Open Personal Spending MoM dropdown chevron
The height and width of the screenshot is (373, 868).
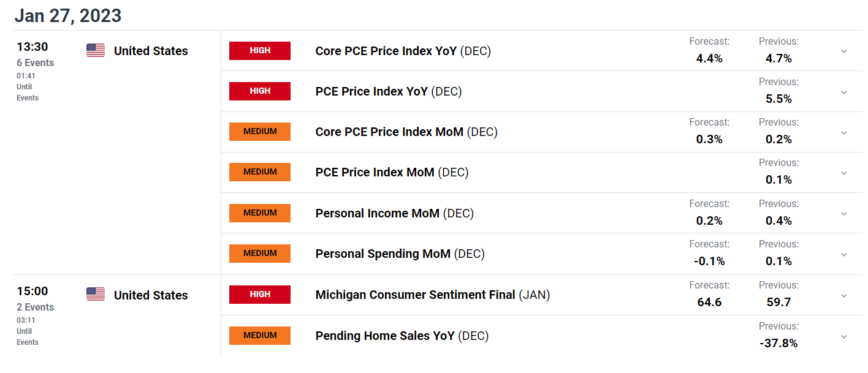(x=844, y=254)
